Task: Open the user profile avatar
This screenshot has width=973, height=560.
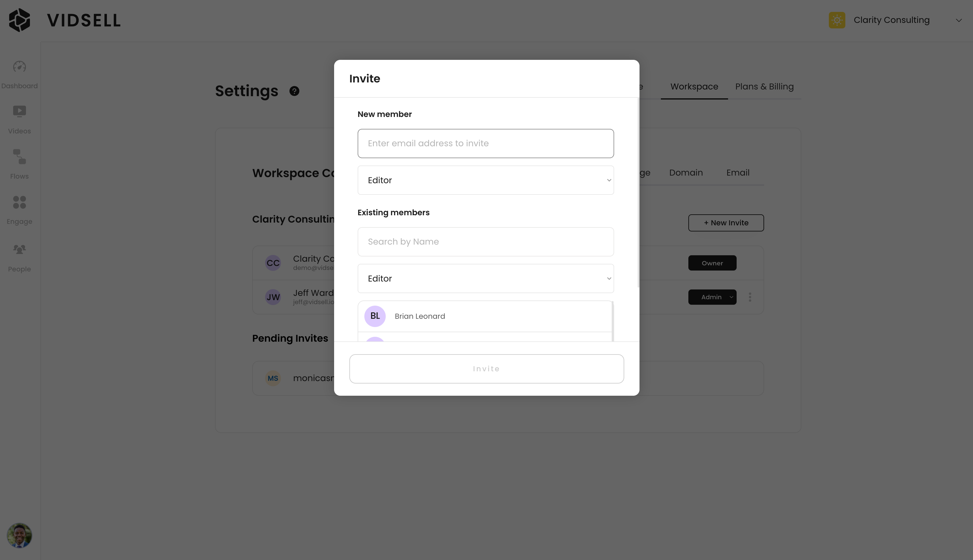Action: click(x=19, y=535)
